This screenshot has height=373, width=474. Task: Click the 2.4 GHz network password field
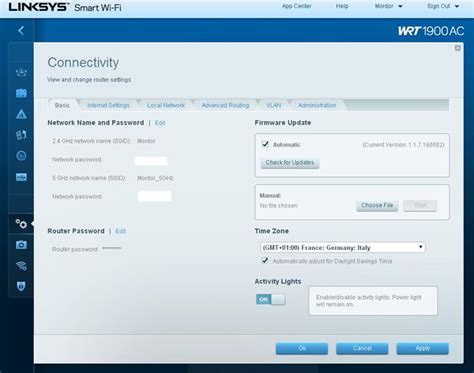coord(151,161)
